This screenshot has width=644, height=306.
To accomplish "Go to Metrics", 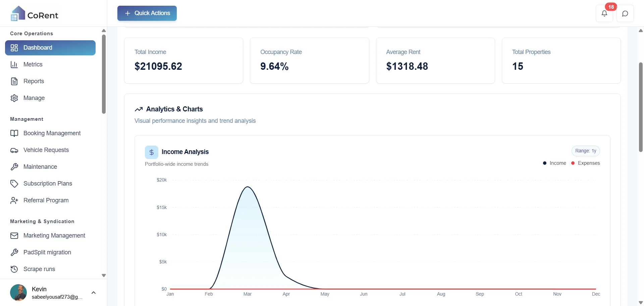I will pyautogui.click(x=50, y=64).
